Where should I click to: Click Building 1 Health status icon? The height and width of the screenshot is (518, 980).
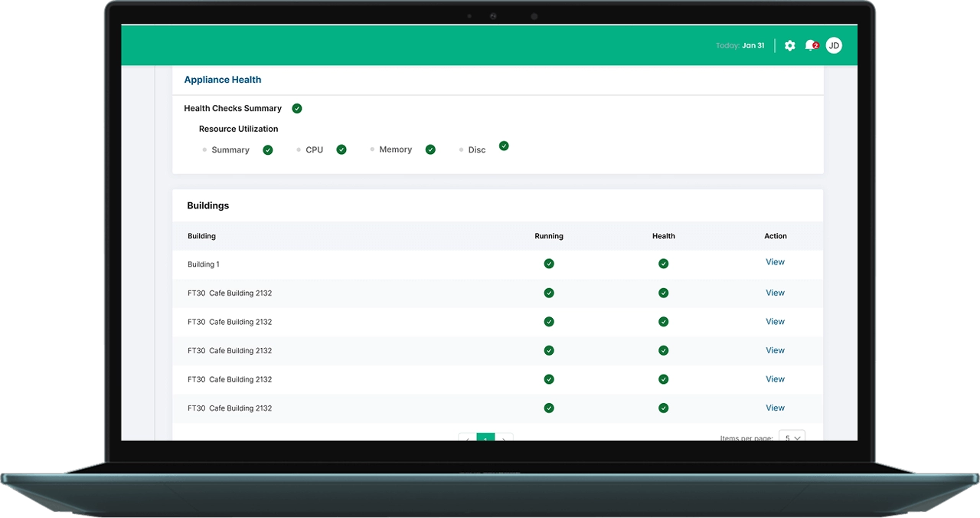pyautogui.click(x=664, y=264)
